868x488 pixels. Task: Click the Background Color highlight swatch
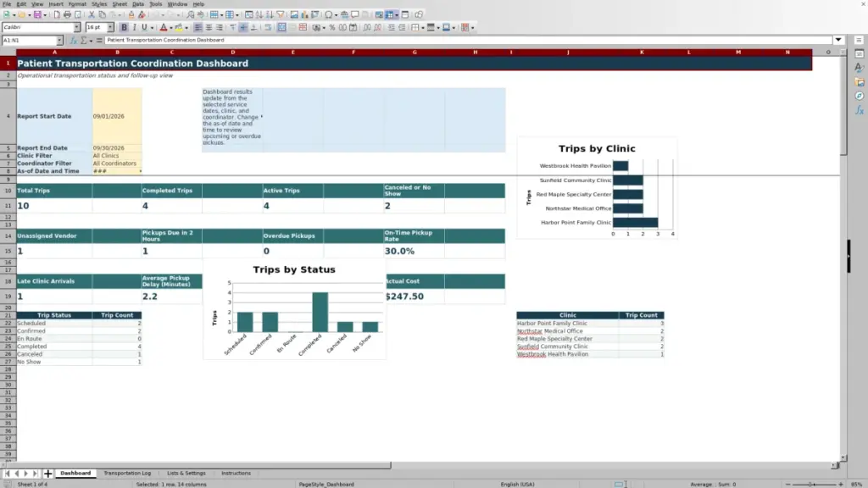click(x=179, y=27)
